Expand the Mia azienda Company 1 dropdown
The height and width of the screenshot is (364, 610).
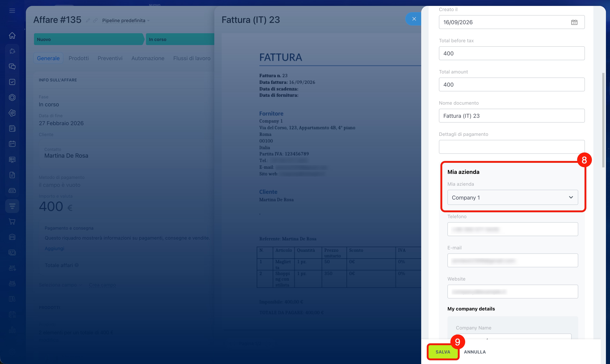(x=512, y=198)
